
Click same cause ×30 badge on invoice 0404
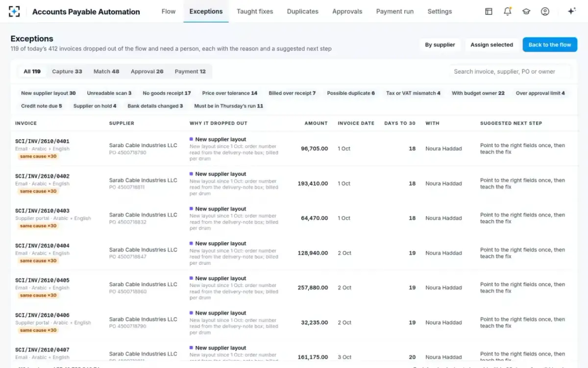[38, 261]
